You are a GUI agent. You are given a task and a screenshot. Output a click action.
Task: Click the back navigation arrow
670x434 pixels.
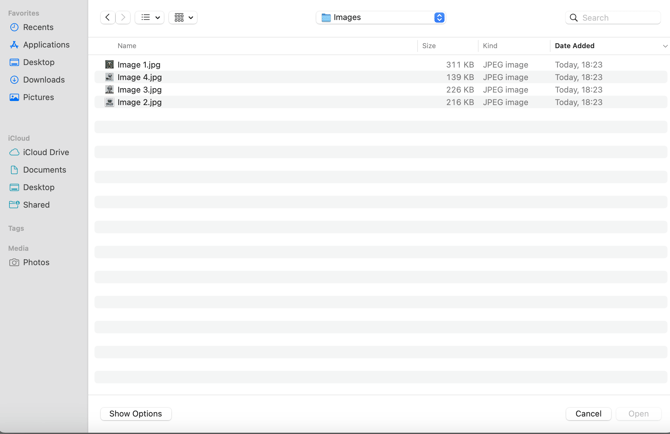click(x=108, y=17)
